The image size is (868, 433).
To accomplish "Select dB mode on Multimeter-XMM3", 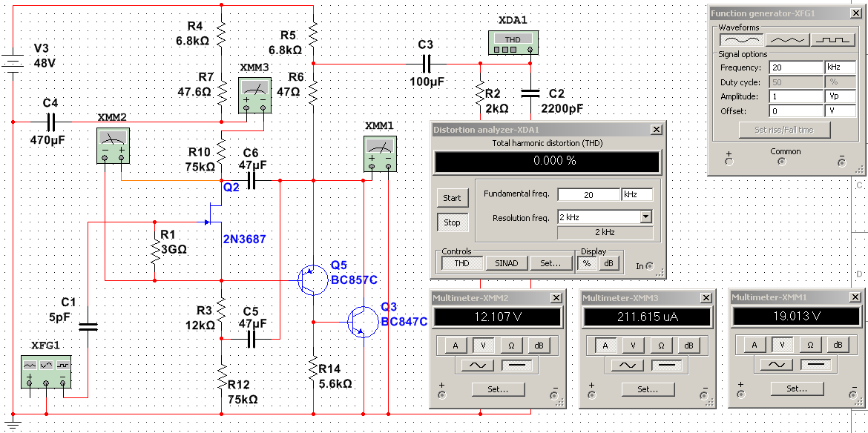I will click(688, 346).
